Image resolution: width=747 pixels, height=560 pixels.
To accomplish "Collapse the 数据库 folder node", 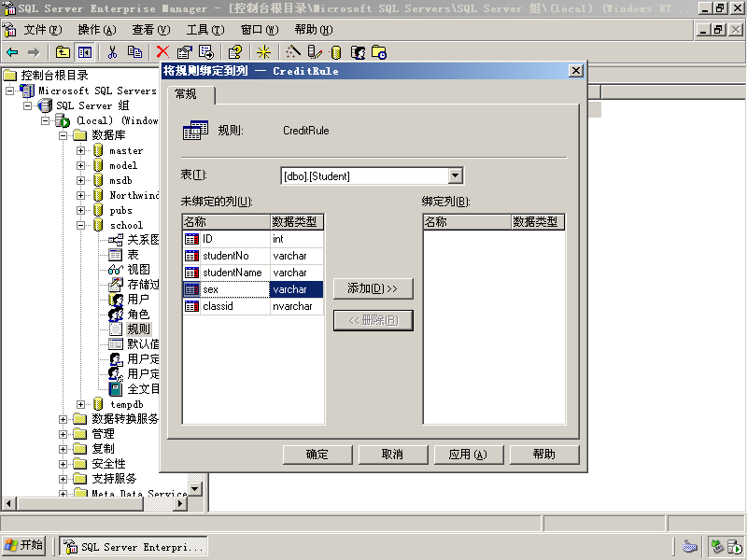I will 63,135.
